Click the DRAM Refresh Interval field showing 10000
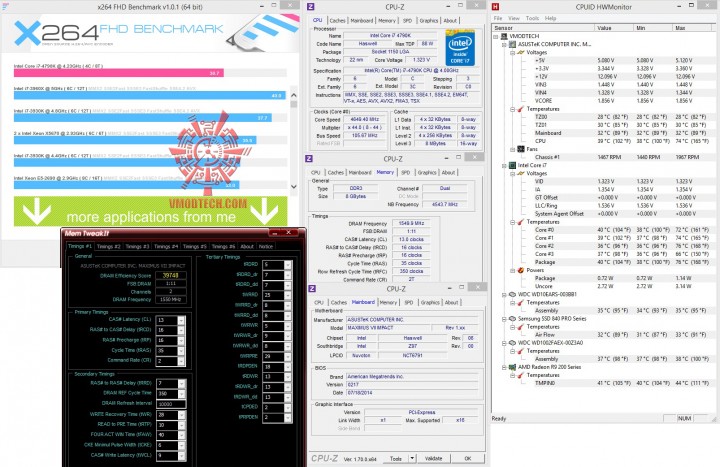Screen dimensions: 720x467 (171, 404)
